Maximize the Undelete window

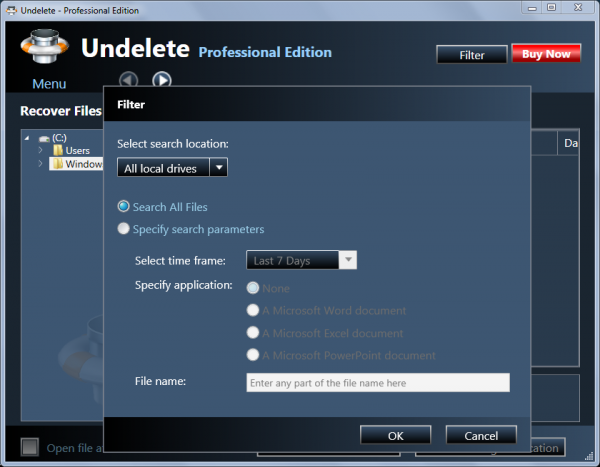point(551,8)
